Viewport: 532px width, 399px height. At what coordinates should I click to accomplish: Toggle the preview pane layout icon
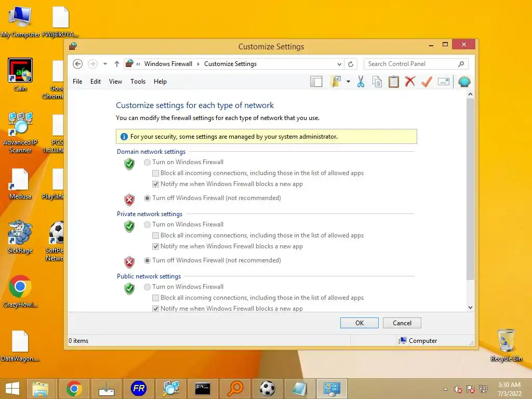[316, 82]
